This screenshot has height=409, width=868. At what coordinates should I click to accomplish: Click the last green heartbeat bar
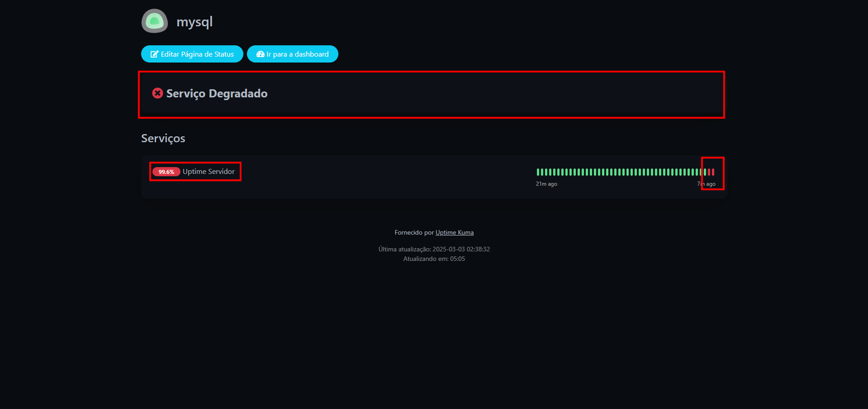tap(705, 172)
